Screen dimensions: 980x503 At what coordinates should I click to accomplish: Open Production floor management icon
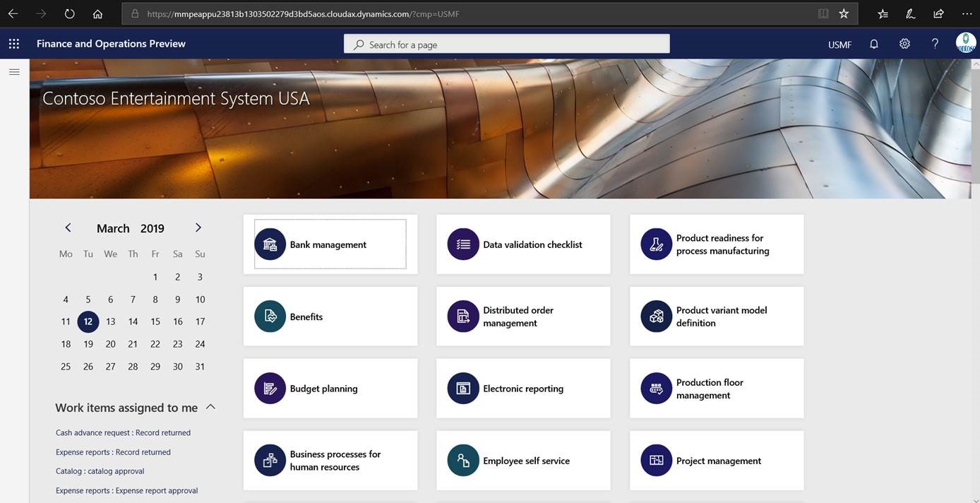tap(657, 389)
